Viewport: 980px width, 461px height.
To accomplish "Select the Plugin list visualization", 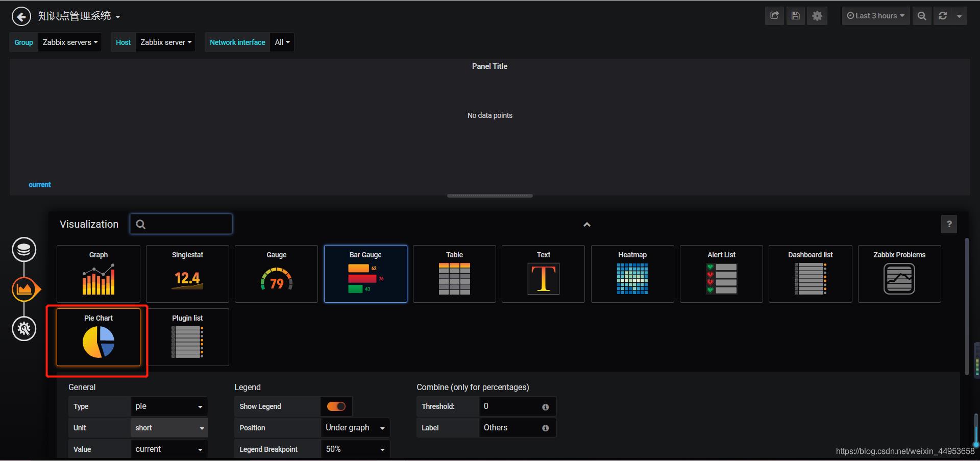I will [187, 337].
